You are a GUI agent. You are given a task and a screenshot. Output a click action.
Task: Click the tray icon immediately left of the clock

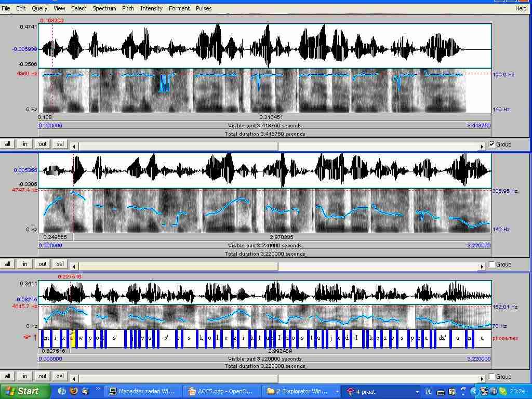502,392
